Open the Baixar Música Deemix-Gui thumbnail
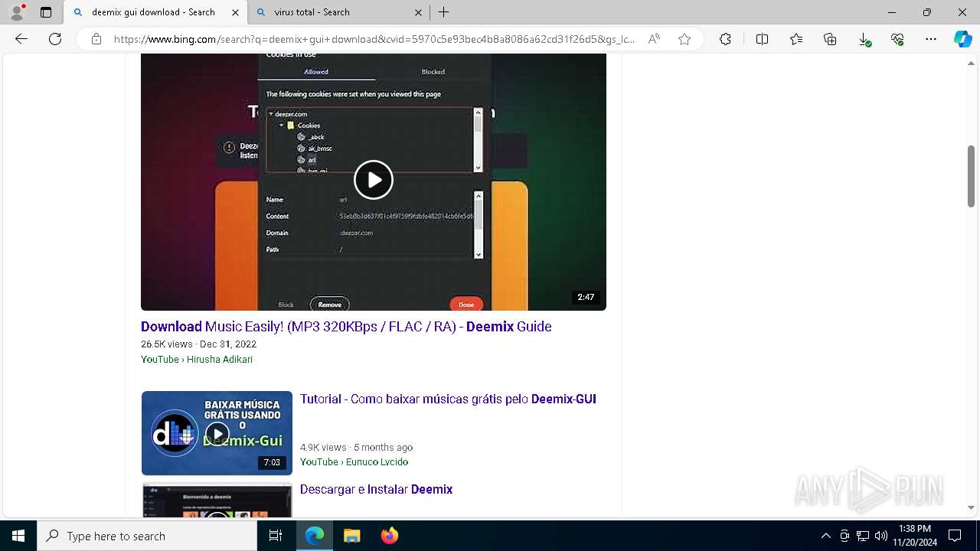 [x=217, y=433]
